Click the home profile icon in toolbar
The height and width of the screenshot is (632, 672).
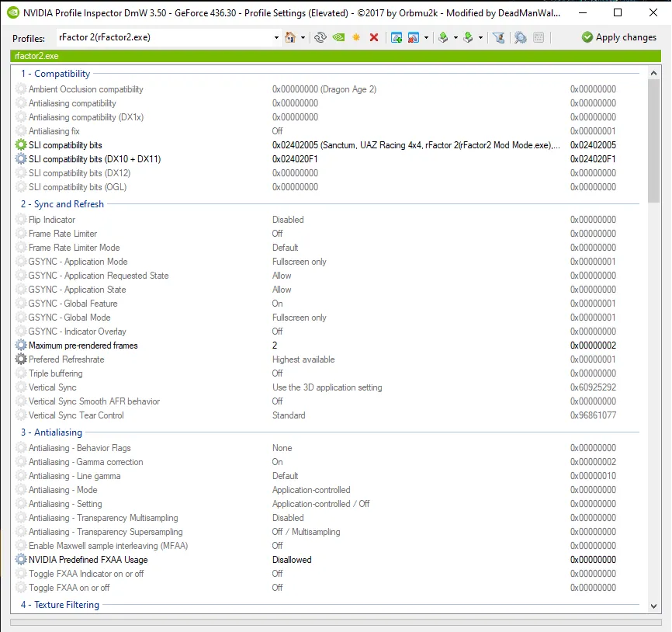(290, 37)
